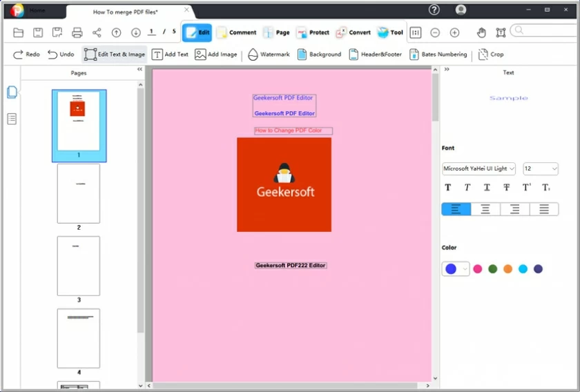
Task: Choose Add Image tool
Action: tap(216, 55)
